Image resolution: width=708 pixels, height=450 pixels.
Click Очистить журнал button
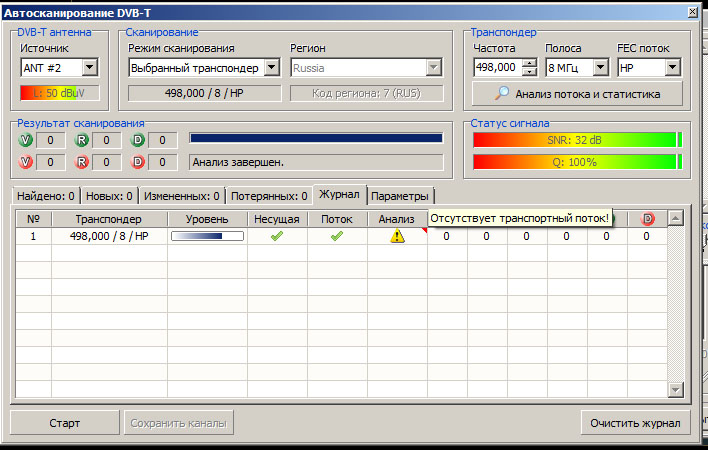click(x=635, y=423)
